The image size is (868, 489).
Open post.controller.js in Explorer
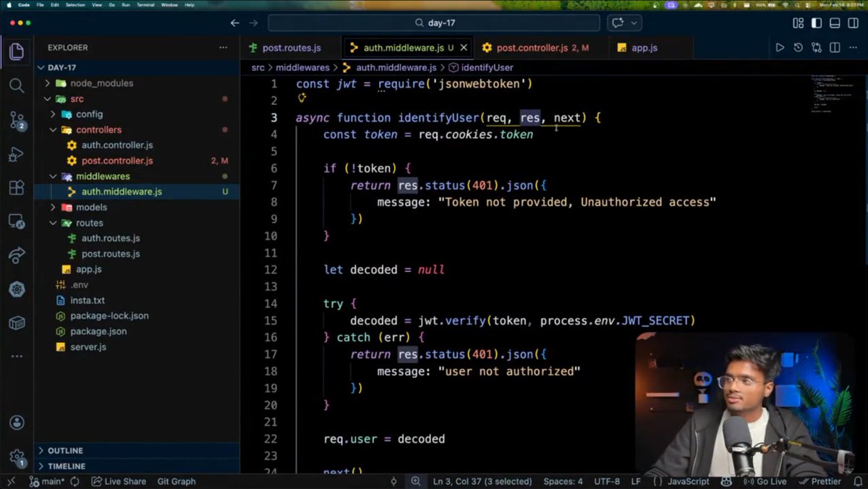(117, 161)
